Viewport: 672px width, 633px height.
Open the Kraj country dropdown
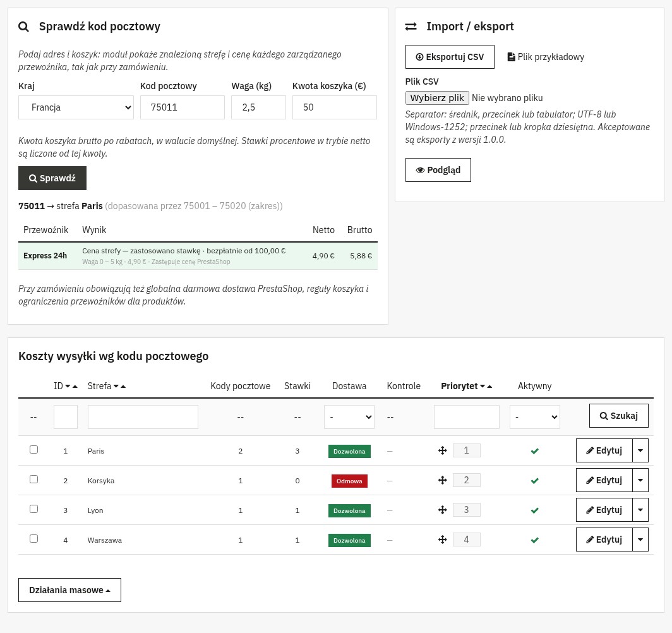[x=76, y=107]
